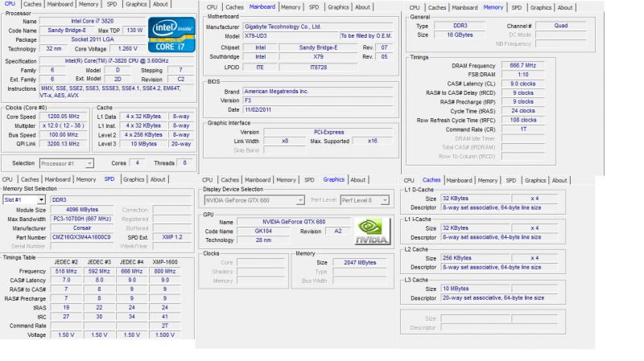Choose CPU tab in the L1 D-Cache window
The width and height of the screenshot is (644, 361).
(409, 180)
